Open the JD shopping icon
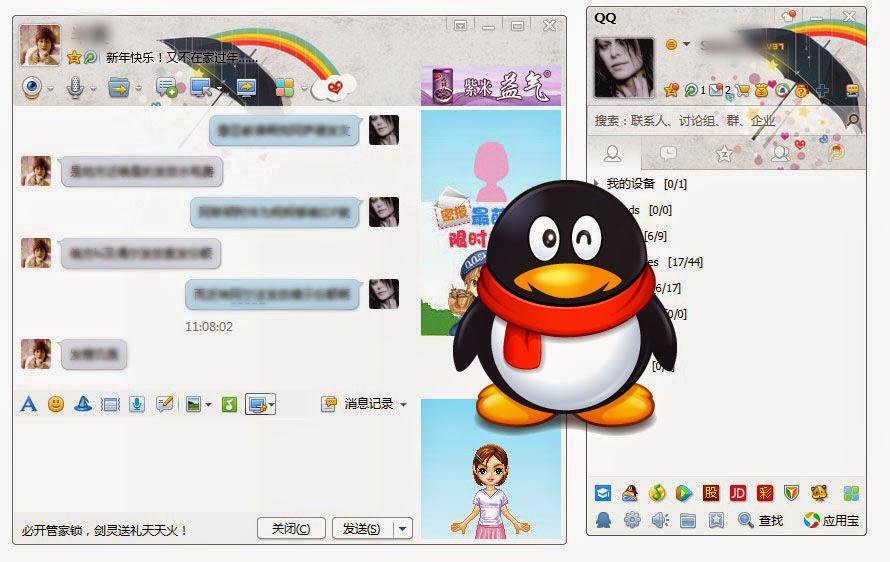 pyautogui.click(x=738, y=493)
